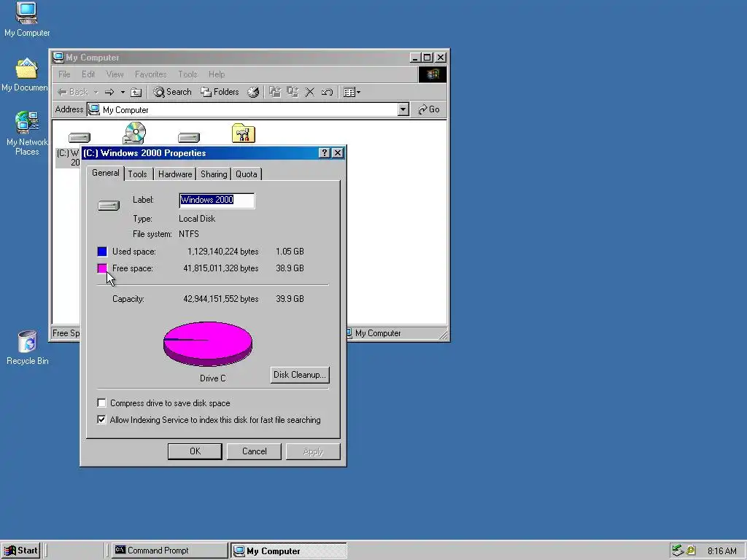747x560 pixels.
Task: Click the magenta Free space color swatch
Action: click(102, 268)
